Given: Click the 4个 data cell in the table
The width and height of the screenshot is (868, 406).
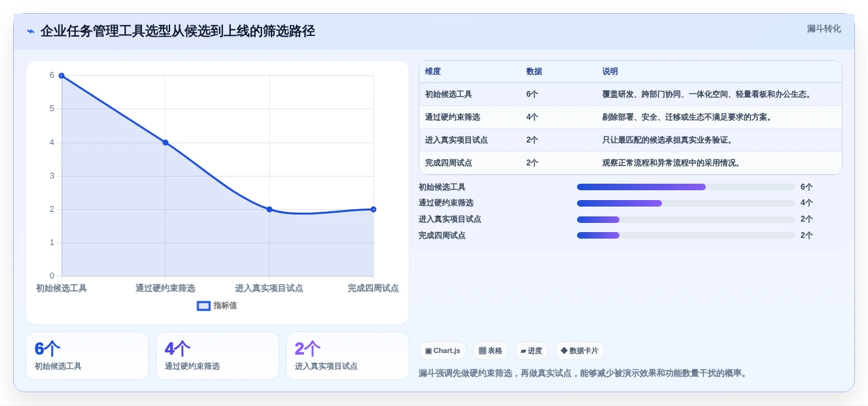Looking at the screenshot, I should (x=532, y=117).
